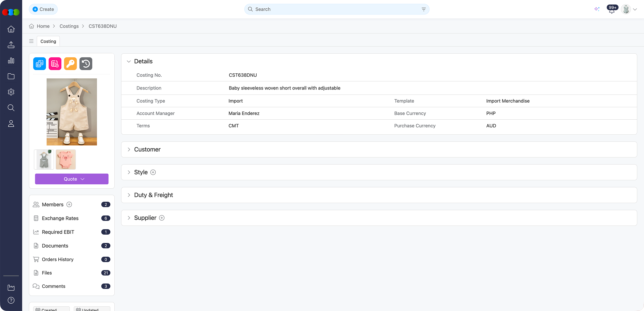Open the copy costing icon

(39, 64)
